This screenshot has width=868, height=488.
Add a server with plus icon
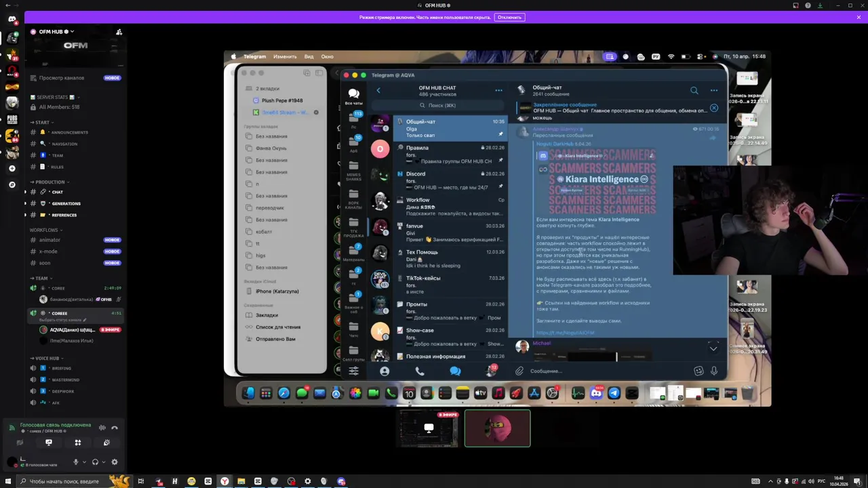12,168
